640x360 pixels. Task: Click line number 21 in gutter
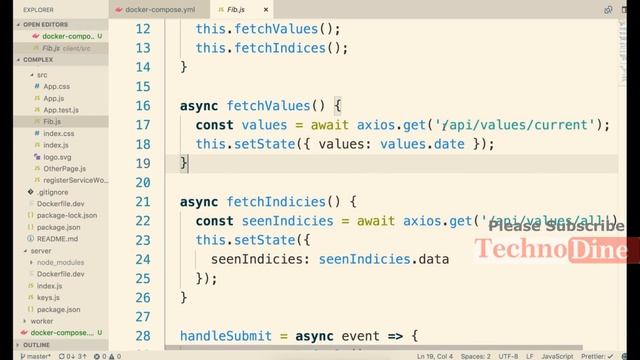pyautogui.click(x=143, y=202)
